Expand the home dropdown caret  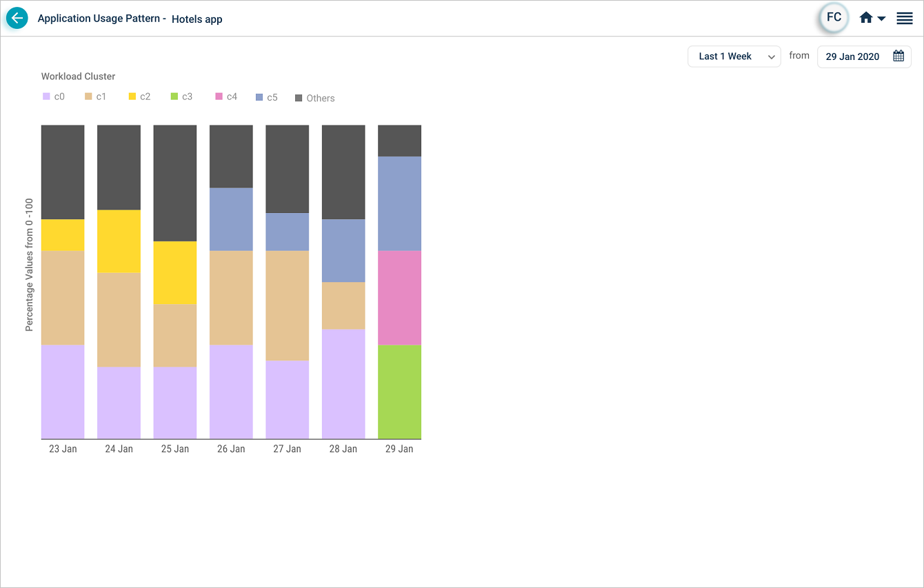(x=881, y=19)
